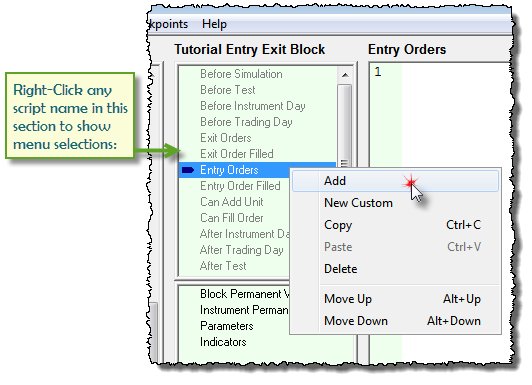
Task: Click the Indicators list item
Action: click(x=223, y=342)
